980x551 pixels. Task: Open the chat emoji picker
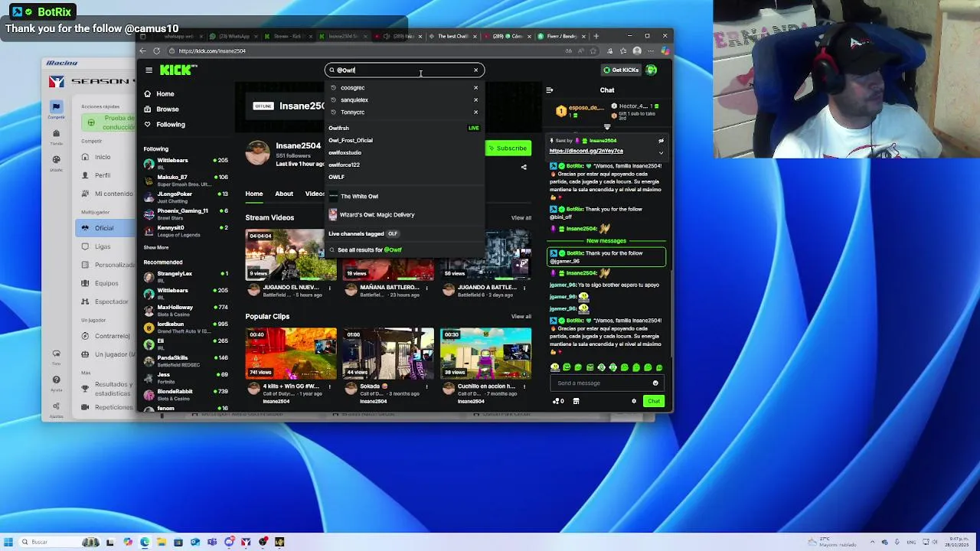[655, 383]
